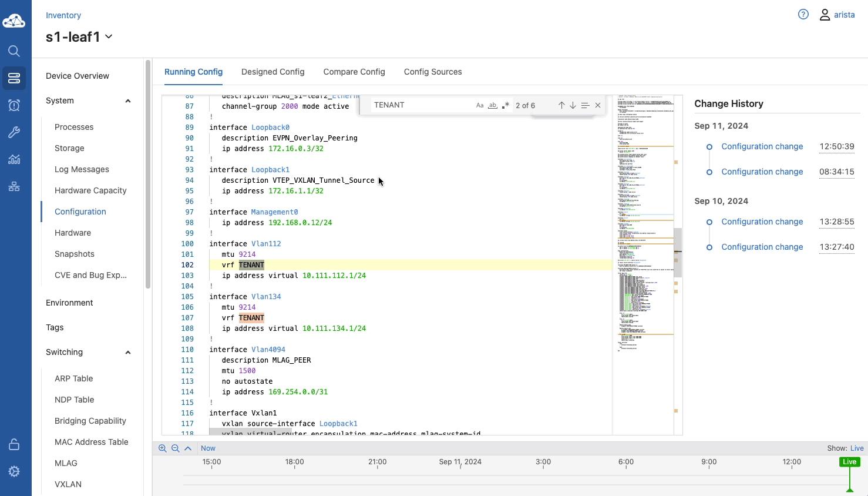
Task: Click the Inventory breadcrumb link
Action: (x=63, y=15)
